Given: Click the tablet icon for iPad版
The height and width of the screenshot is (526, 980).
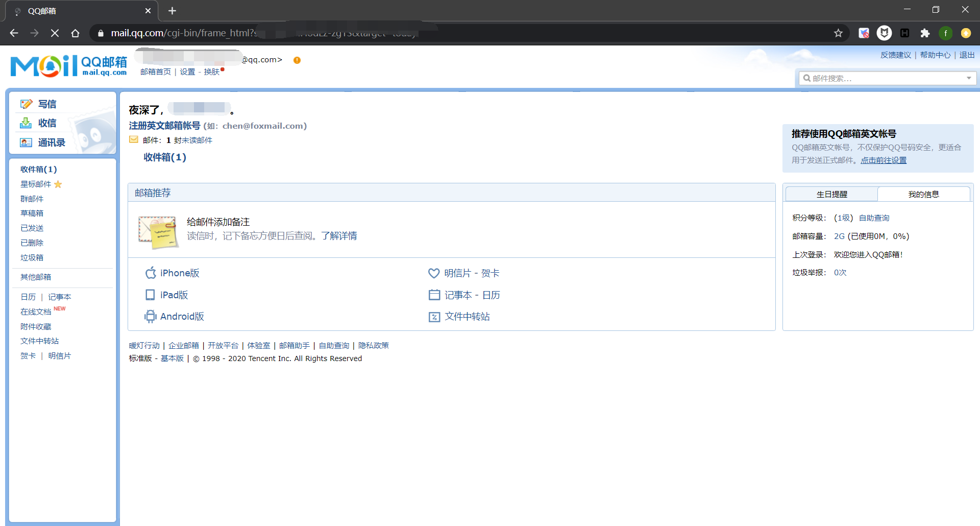Looking at the screenshot, I should point(150,295).
